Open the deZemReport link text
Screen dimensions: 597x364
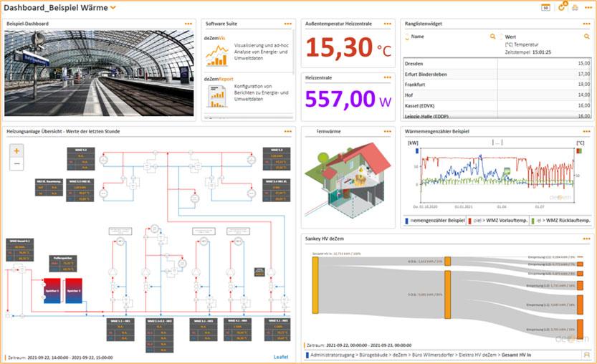(x=219, y=79)
